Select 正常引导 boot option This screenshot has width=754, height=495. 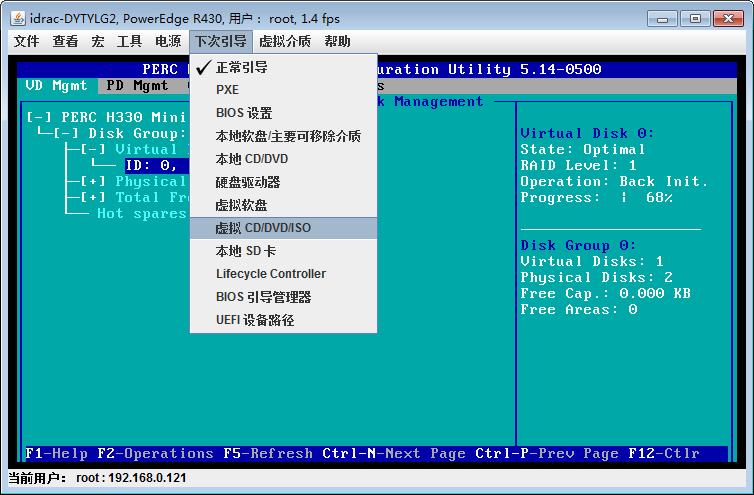(x=283, y=67)
